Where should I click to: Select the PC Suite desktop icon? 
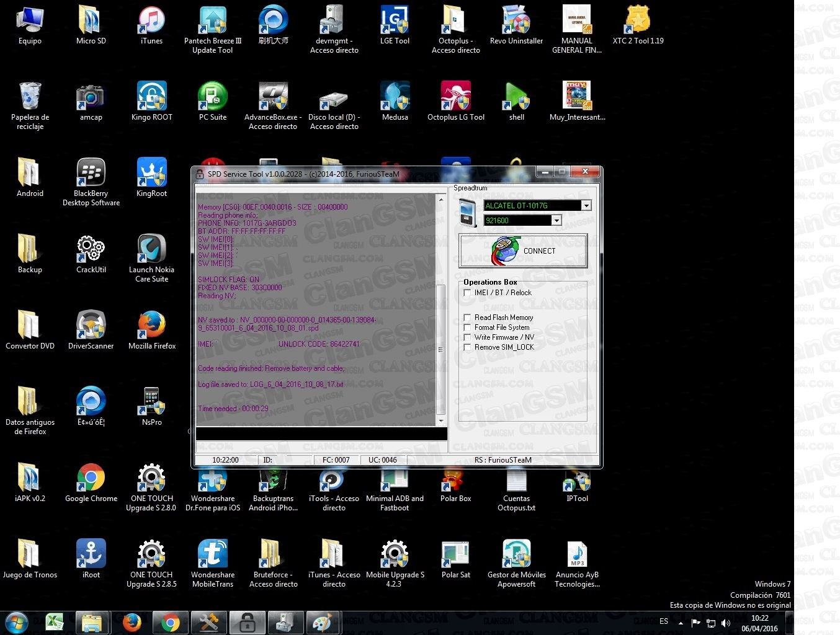click(213, 102)
